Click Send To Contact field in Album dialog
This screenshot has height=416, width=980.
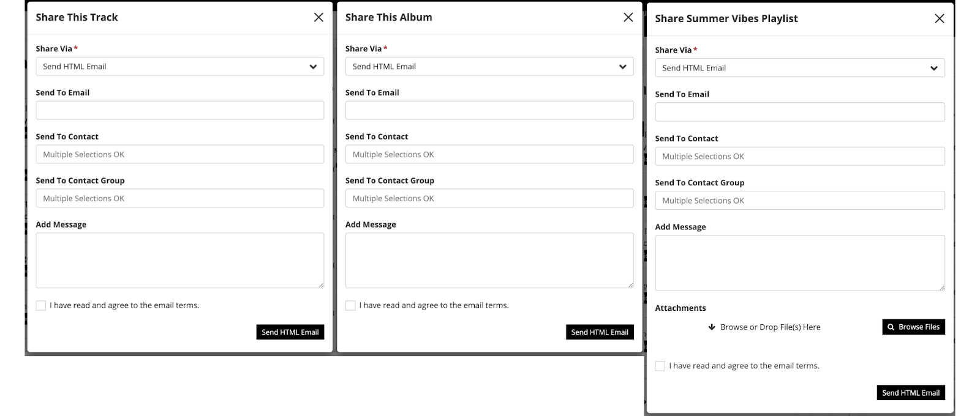[x=489, y=154]
